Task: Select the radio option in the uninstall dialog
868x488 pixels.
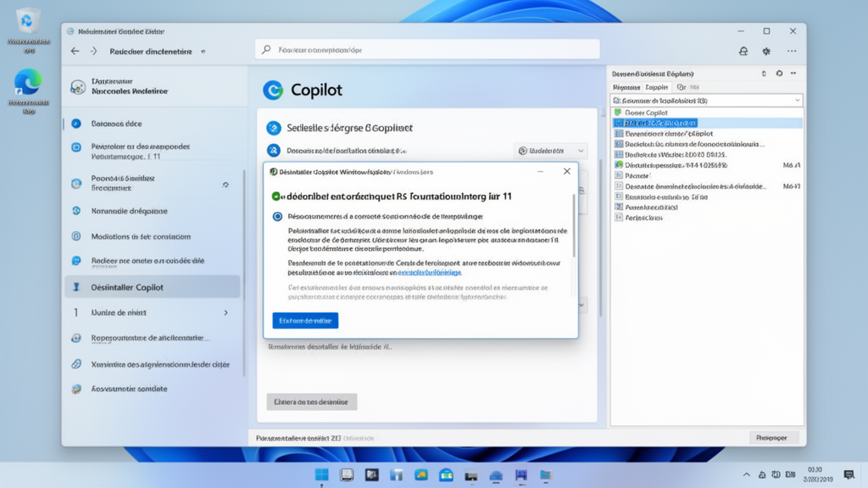Action: (x=277, y=216)
